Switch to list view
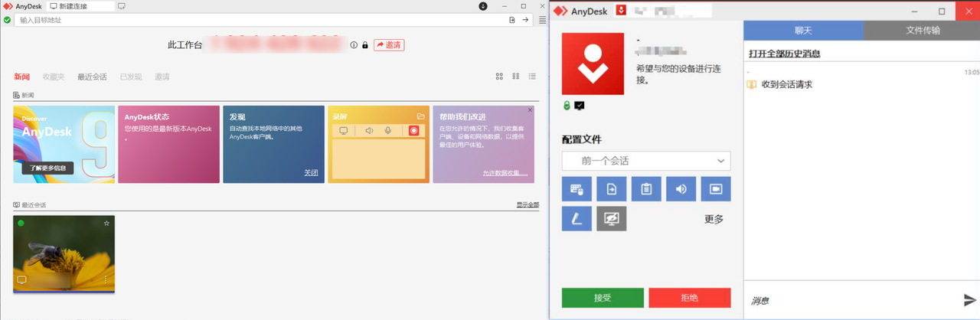The width and height of the screenshot is (980, 320). click(532, 77)
